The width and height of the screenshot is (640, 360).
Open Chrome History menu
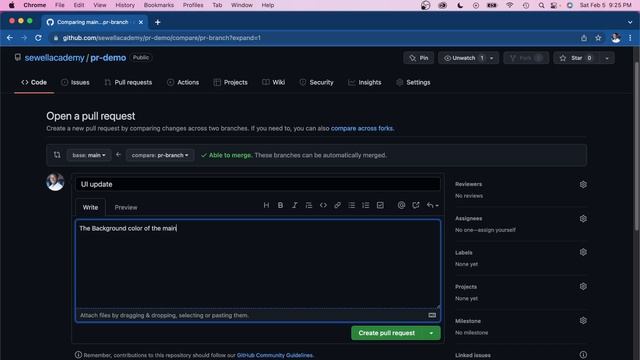coord(125,5)
